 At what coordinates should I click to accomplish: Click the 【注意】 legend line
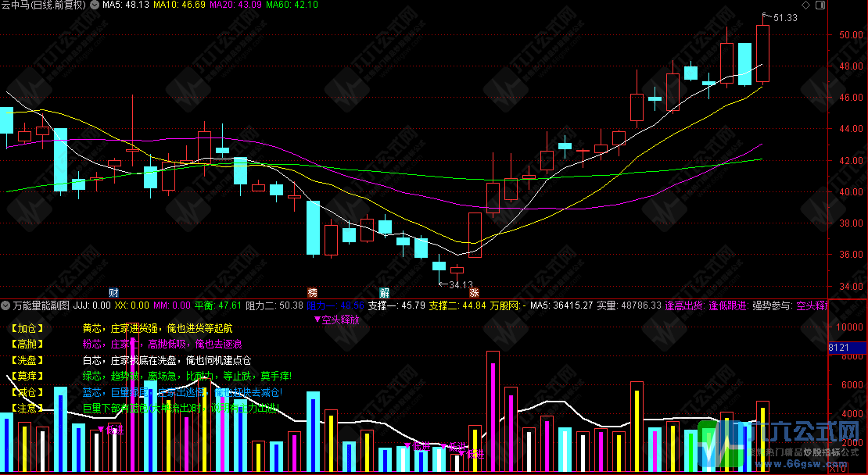(144, 408)
